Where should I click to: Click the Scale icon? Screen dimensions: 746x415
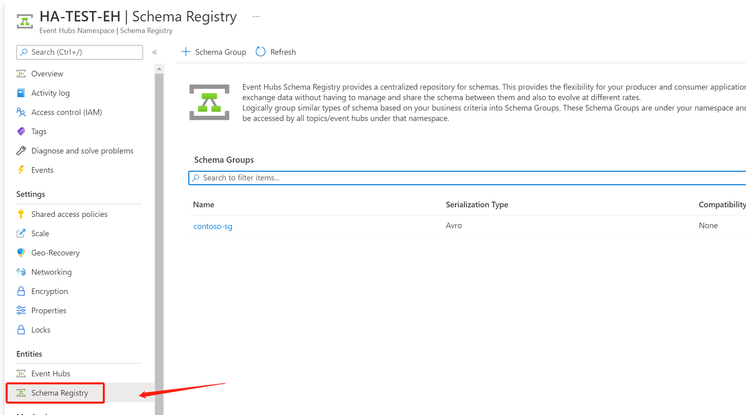[x=21, y=233]
